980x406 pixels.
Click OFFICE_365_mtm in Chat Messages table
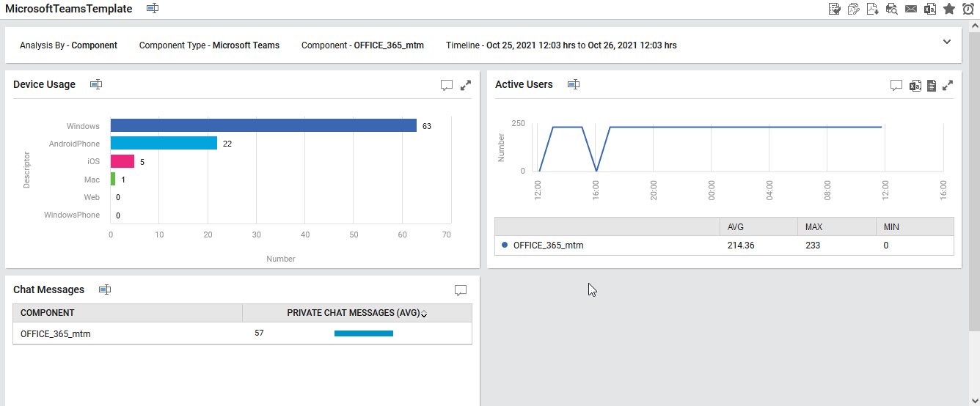tap(56, 333)
